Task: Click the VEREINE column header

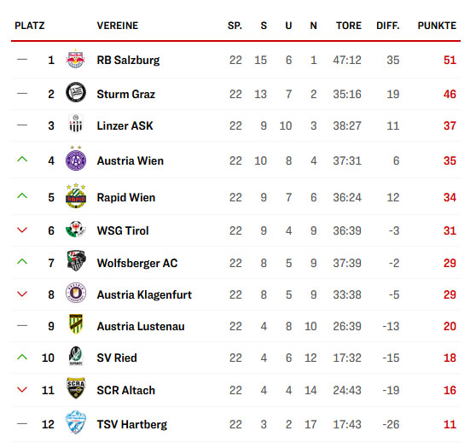Action: pos(118,26)
